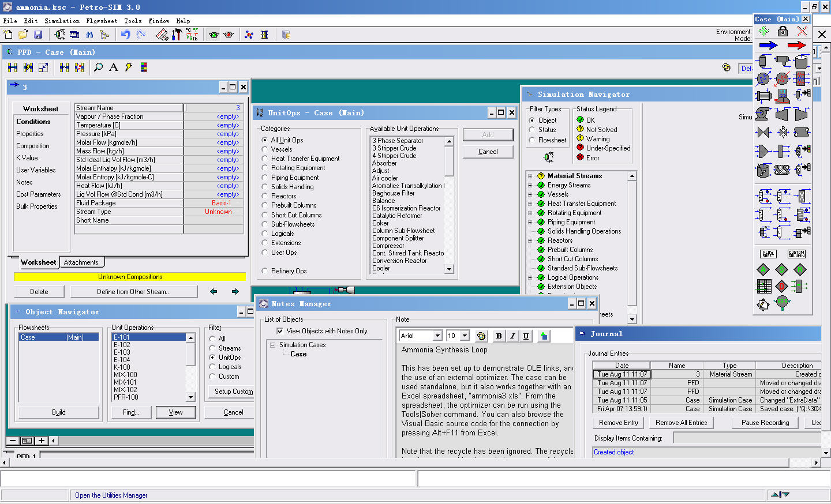This screenshot has width=831, height=504.
Task: Open the Tools menu
Action: tap(133, 21)
